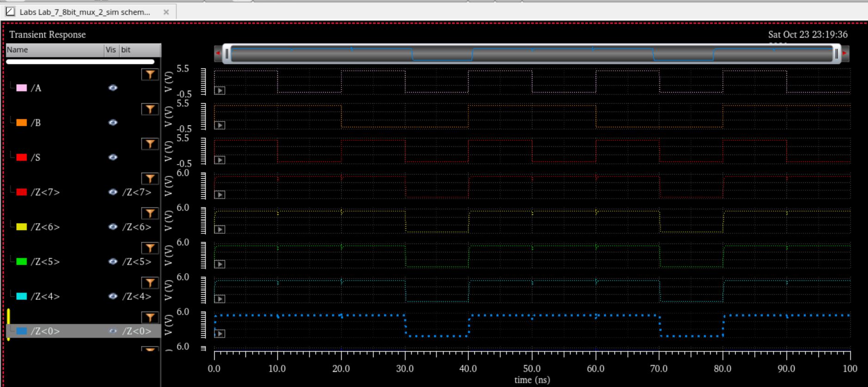Select /Z<7> in the Name column
Screen dimensions: 868x387
[45, 192]
